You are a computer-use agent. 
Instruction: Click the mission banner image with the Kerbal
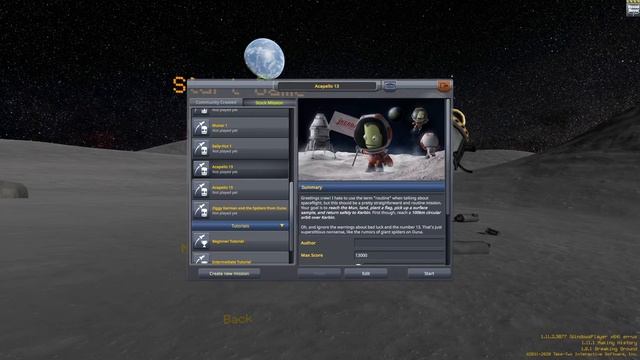tap(371, 140)
